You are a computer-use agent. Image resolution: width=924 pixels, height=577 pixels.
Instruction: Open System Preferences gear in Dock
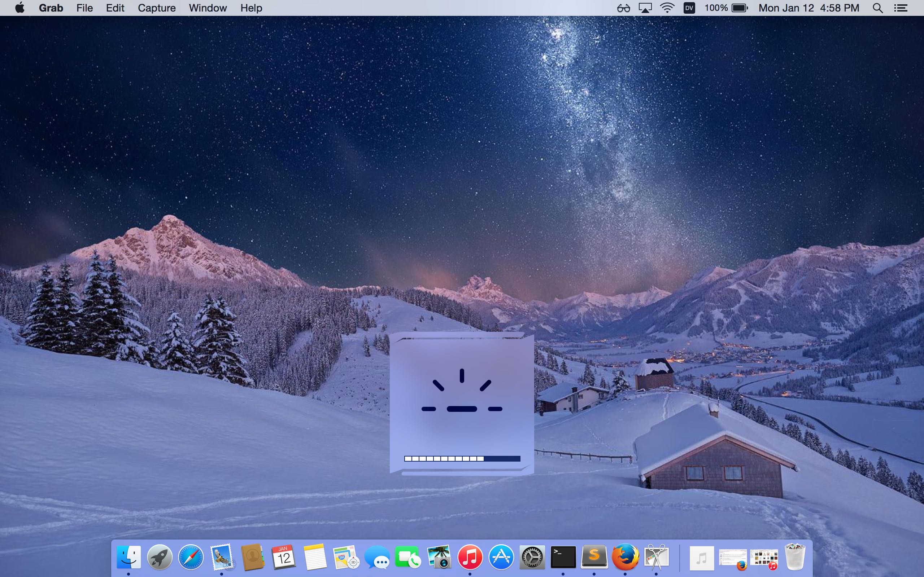click(x=532, y=557)
